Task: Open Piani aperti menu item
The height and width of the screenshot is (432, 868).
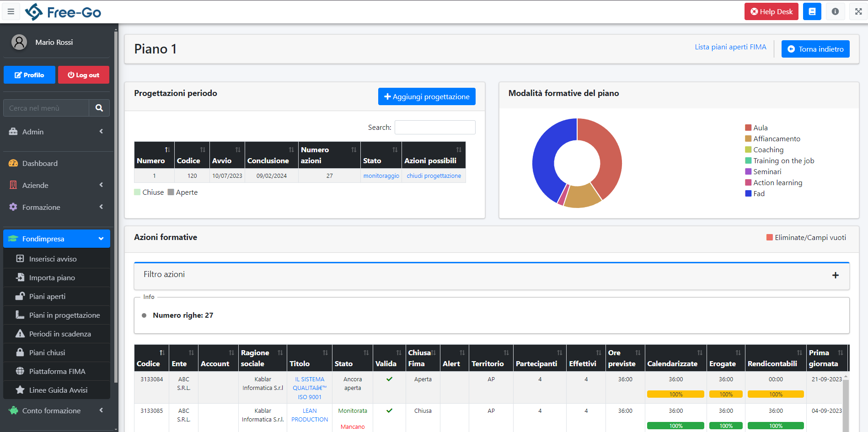Action: [57, 296]
